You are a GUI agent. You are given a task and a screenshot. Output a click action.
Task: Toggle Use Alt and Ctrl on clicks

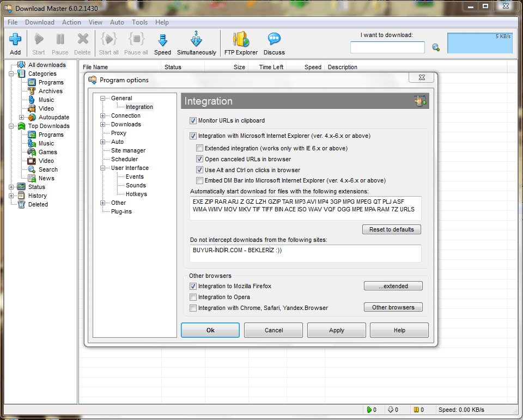(x=199, y=170)
